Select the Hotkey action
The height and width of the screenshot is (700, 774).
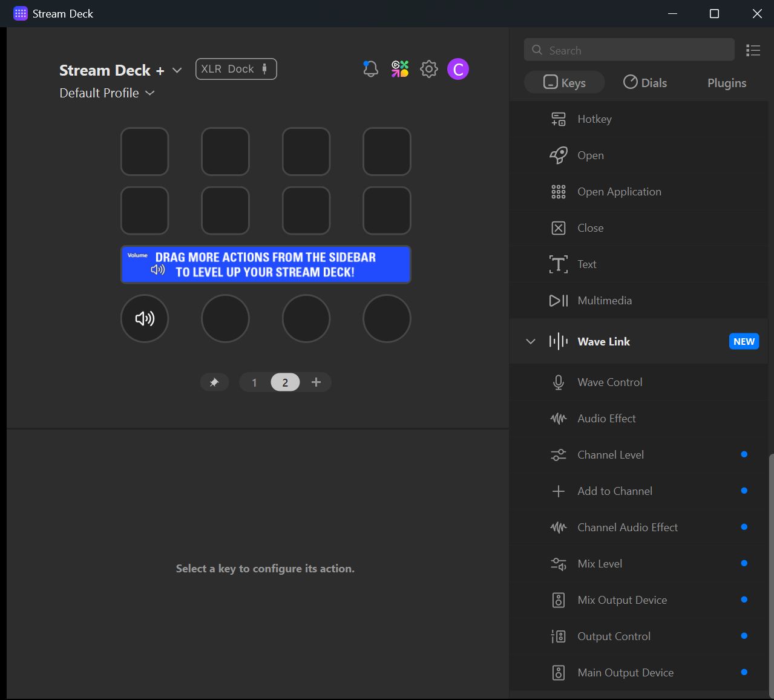594,119
